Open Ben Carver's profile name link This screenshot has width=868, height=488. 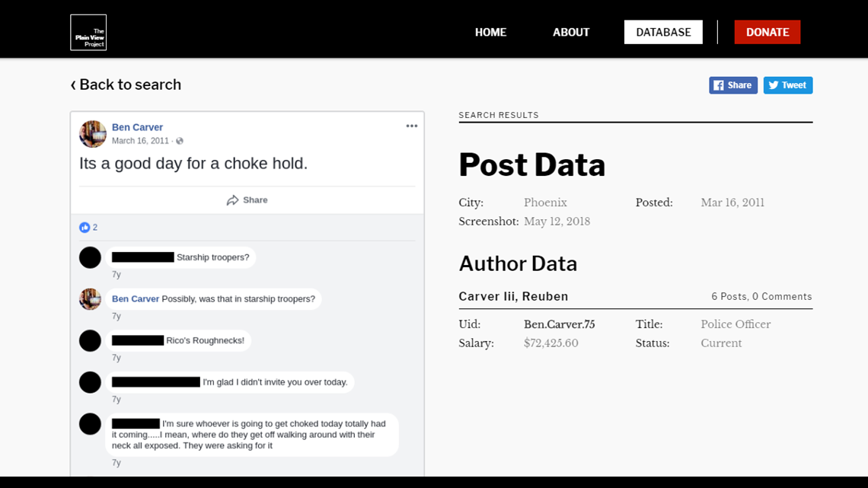pos(137,127)
